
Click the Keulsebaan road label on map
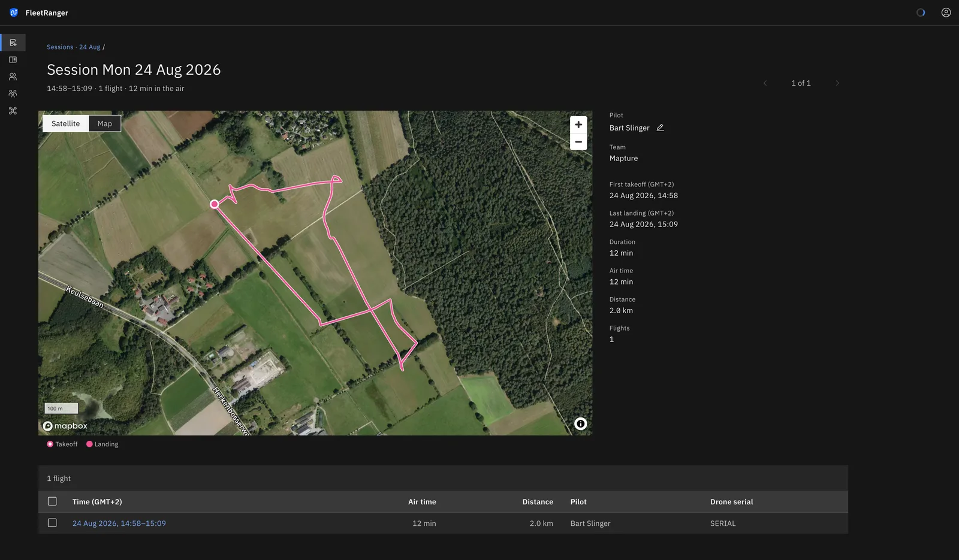(x=85, y=297)
